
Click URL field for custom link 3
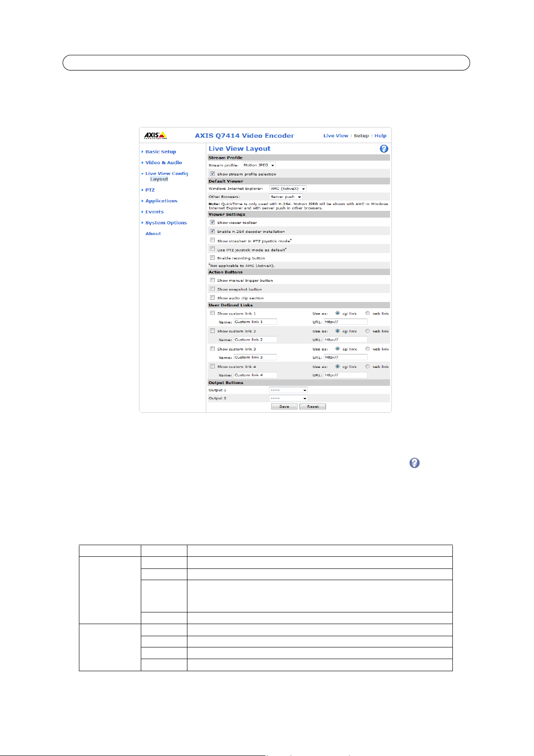point(346,357)
